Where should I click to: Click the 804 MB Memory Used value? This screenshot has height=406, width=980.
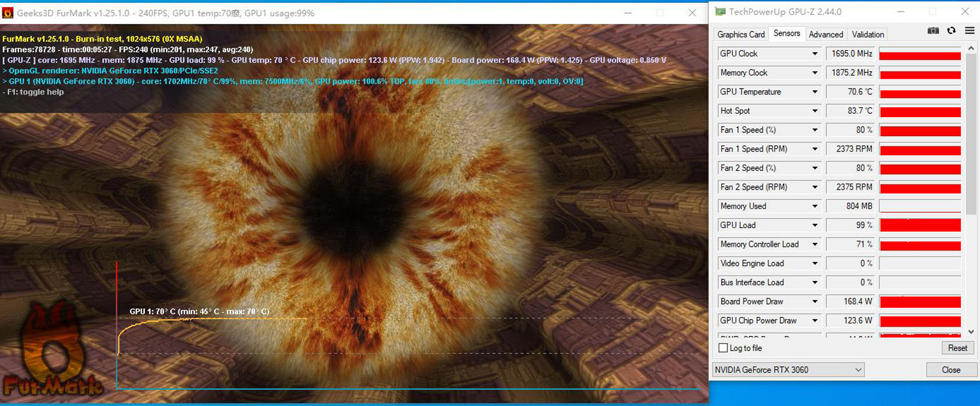tap(850, 206)
